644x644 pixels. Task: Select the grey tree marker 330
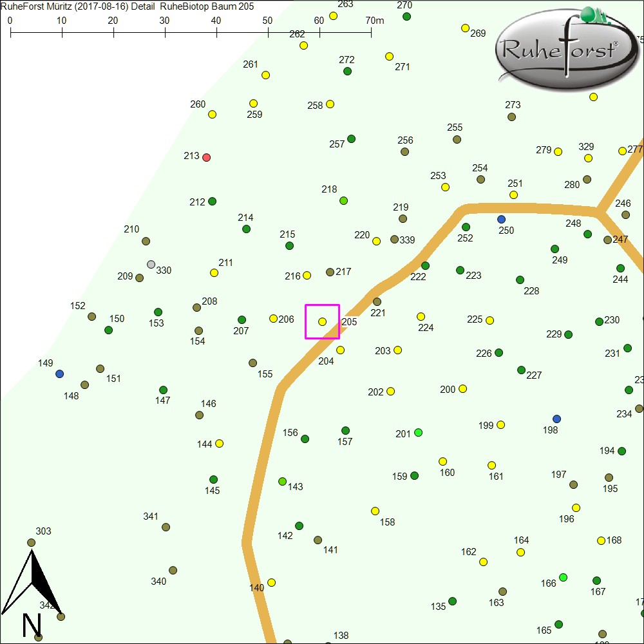point(151,264)
